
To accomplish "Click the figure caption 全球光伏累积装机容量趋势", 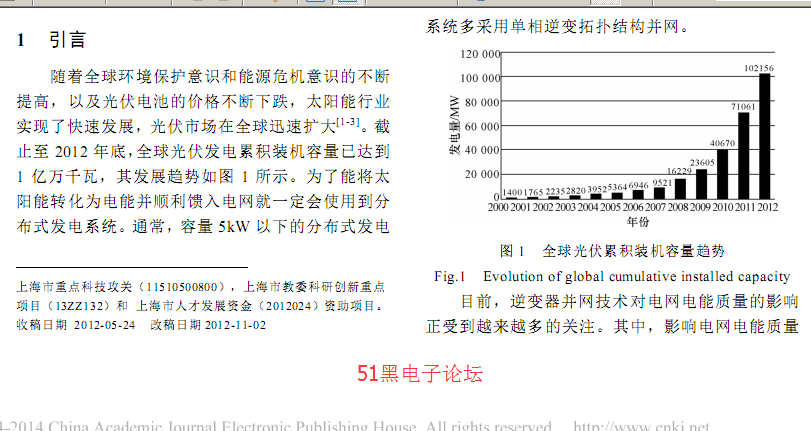I will 633,251.
